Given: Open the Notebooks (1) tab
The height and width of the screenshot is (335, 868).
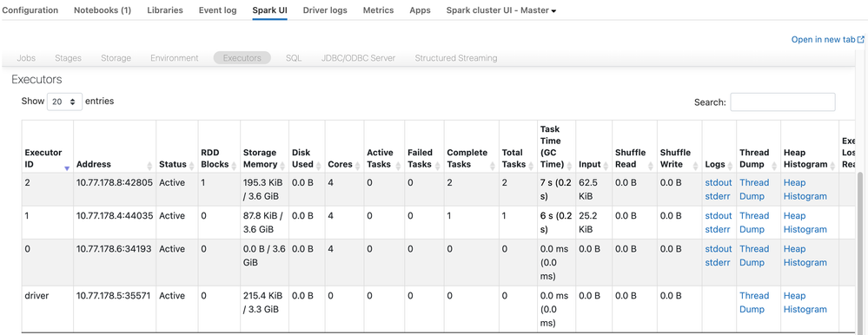Looking at the screenshot, I should pos(103,10).
